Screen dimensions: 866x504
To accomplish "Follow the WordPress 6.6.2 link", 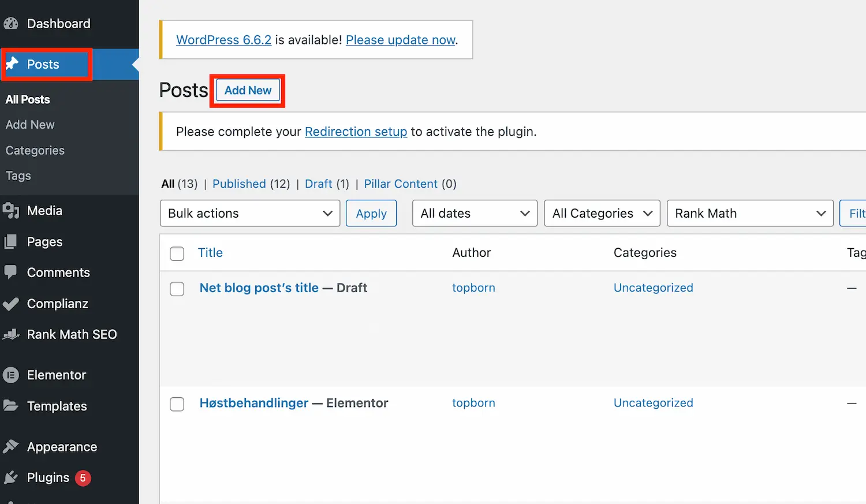I will [223, 40].
